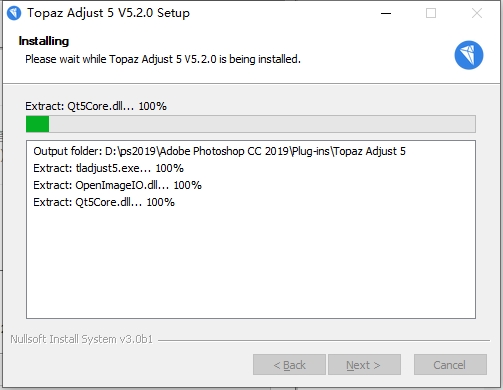The height and width of the screenshot is (390, 503).
Task: Click the Next > button
Action: point(364,365)
